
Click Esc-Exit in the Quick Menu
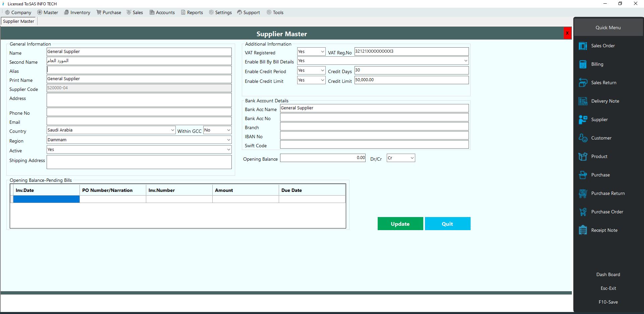[608, 288]
